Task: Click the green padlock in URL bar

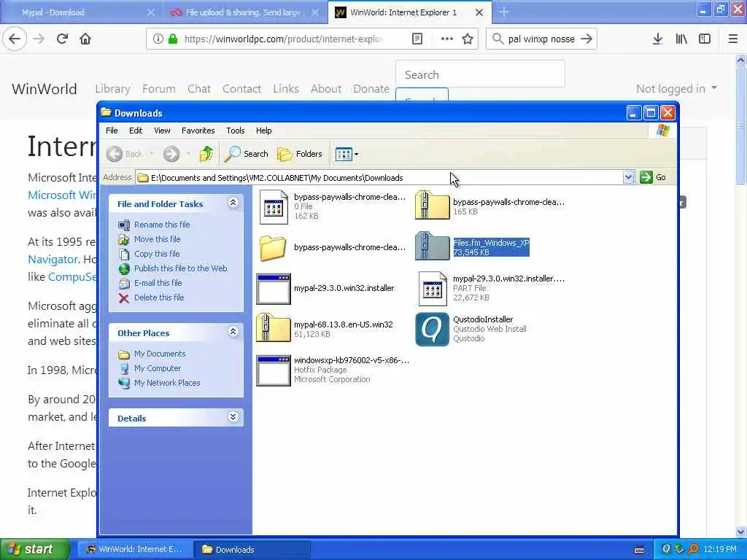Action: coord(174,39)
